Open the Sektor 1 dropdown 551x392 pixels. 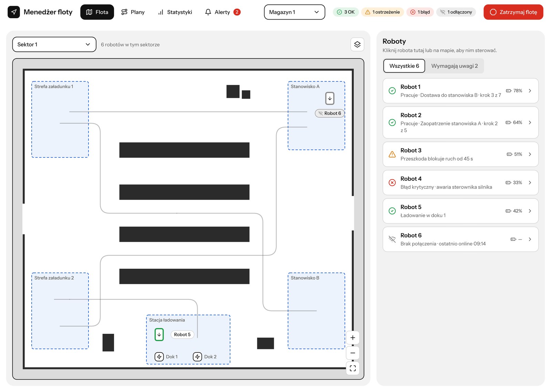(54, 44)
